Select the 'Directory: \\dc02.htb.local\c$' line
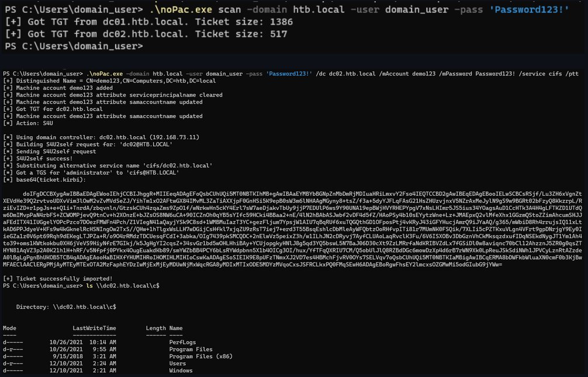This screenshot has height=377, width=588. pos(66,307)
